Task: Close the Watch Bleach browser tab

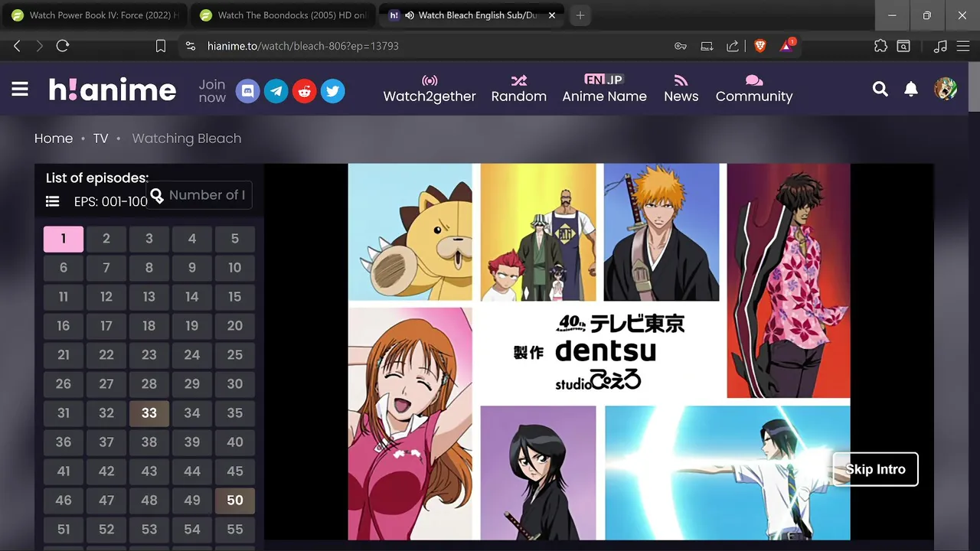Action: (552, 15)
